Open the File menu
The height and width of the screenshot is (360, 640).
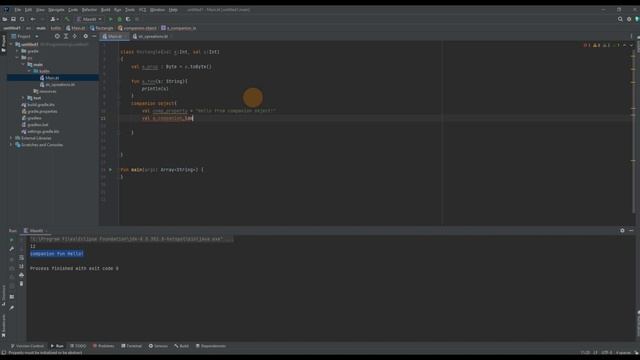[18, 10]
